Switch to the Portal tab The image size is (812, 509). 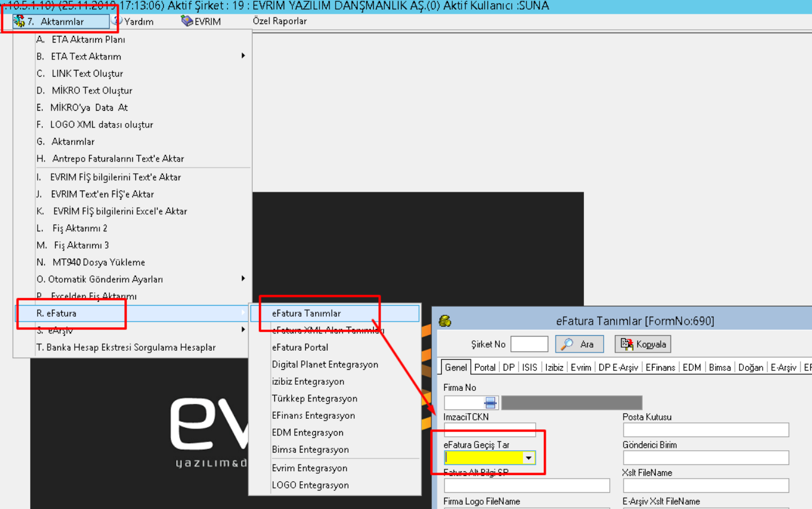485,367
